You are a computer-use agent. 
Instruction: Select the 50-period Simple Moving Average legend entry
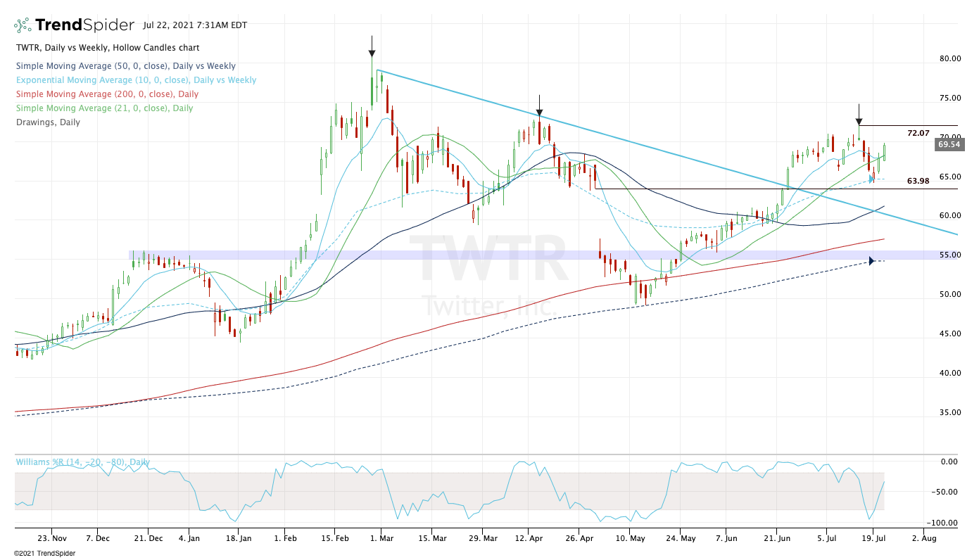125,66
